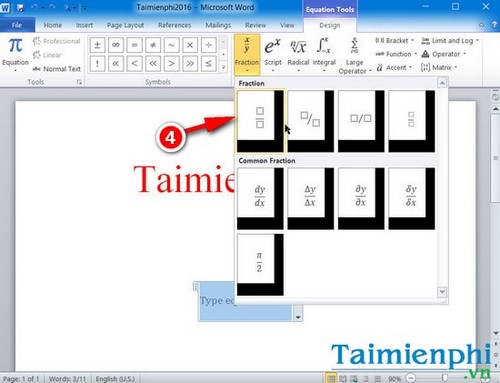
Task: Insert the tilde approximately symbol
Action: [171, 45]
